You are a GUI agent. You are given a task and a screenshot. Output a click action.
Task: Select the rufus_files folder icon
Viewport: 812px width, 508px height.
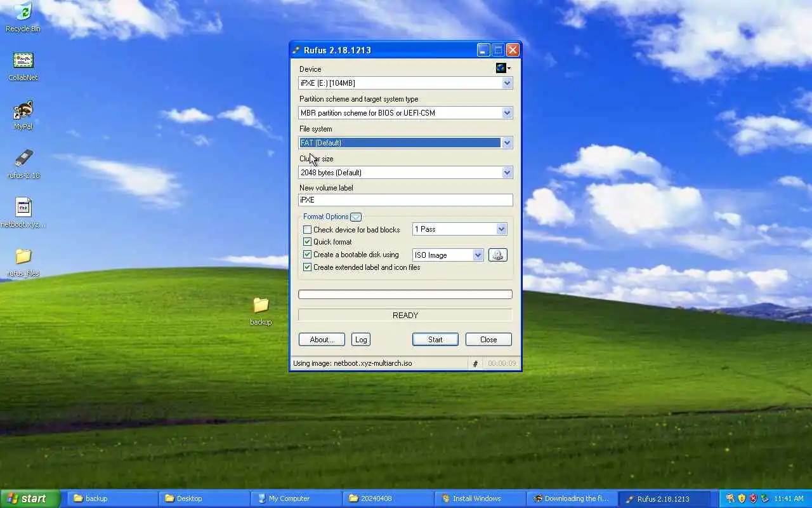23,262
